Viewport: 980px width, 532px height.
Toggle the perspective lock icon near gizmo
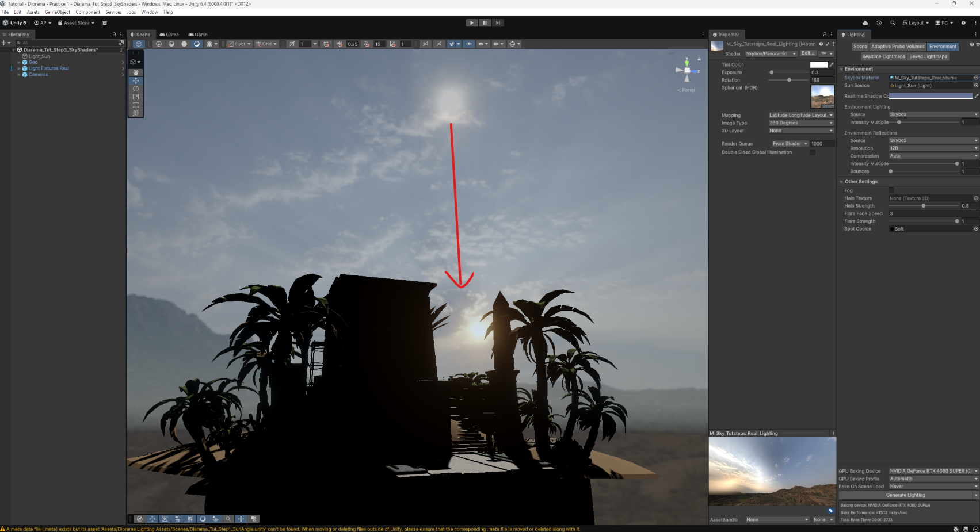699,59
